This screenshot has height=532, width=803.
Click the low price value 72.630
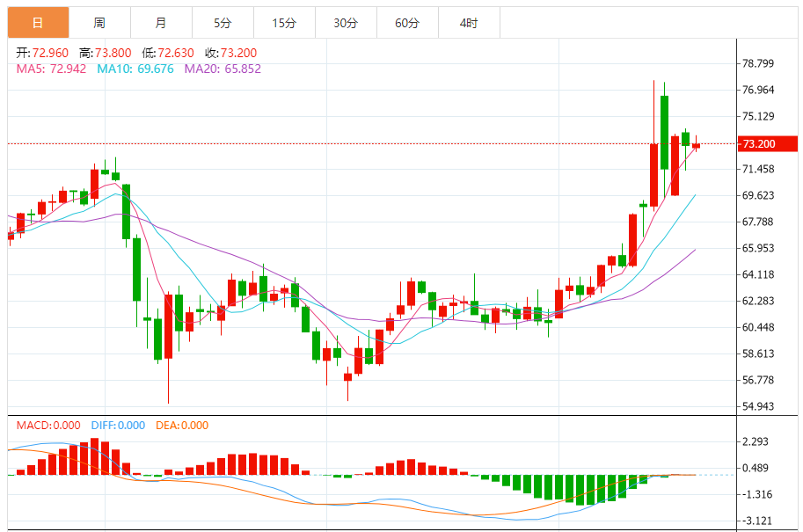coord(176,53)
